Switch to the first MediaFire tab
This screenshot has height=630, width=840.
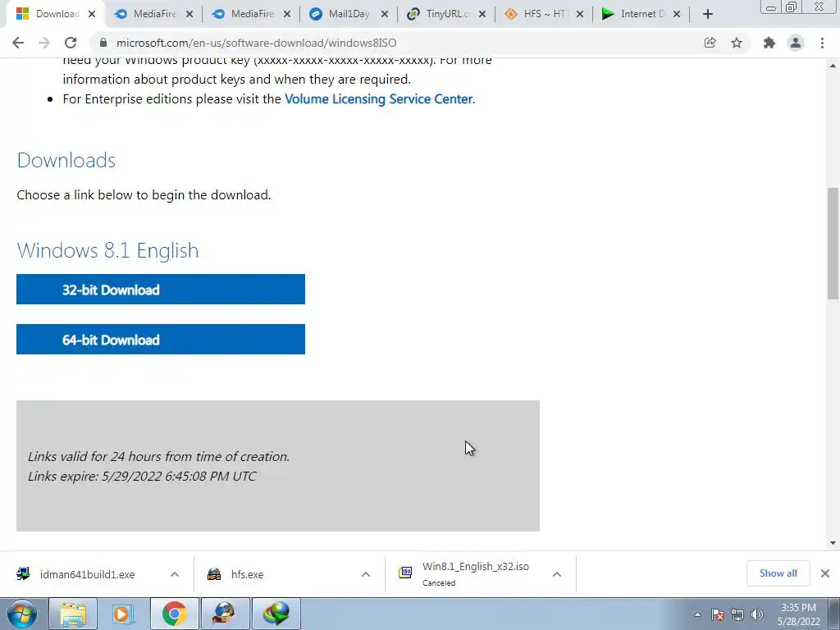tap(153, 14)
